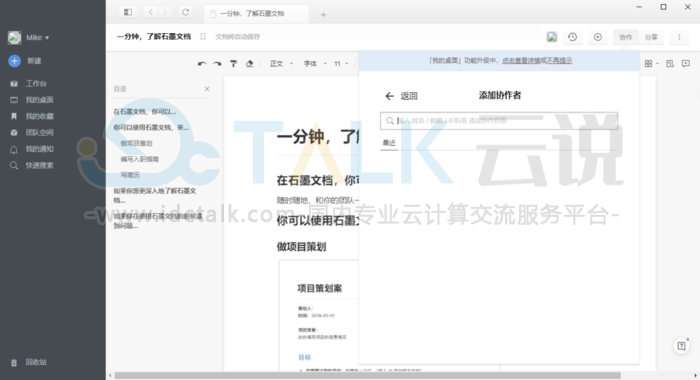Click the horizontal scrollbar at the bottom
The image size is (700, 380).
point(367,376)
